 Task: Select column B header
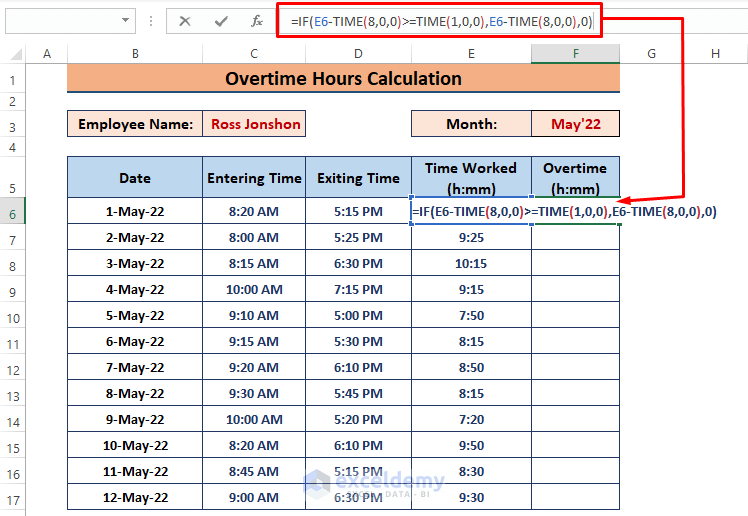point(135,54)
